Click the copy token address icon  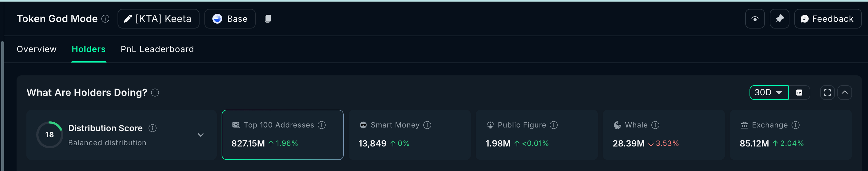click(268, 19)
